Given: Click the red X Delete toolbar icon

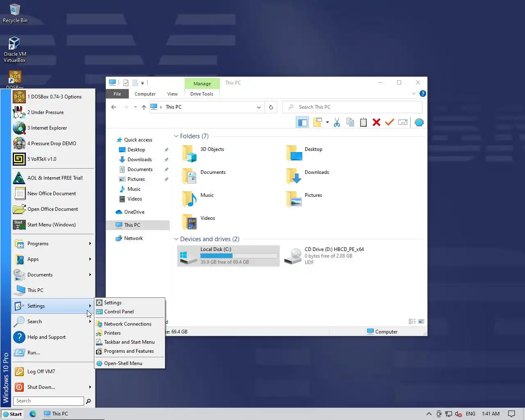Looking at the screenshot, I should pyautogui.click(x=377, y=122).
